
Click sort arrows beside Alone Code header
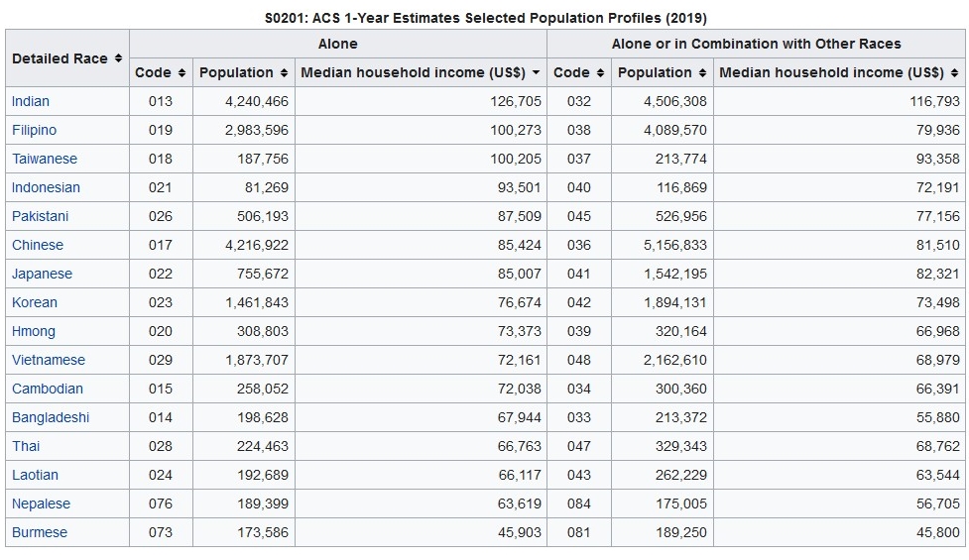[x=182, y=73]
